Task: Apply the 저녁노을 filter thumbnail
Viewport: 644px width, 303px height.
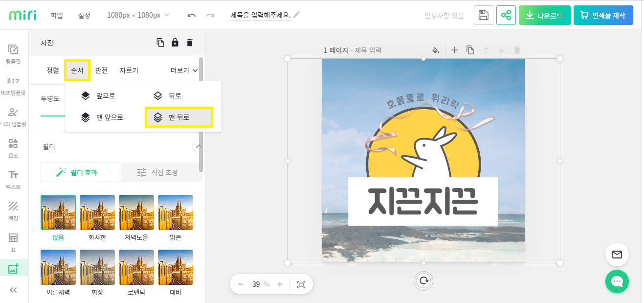Action: pyautogui.click(x=136, y=212)
